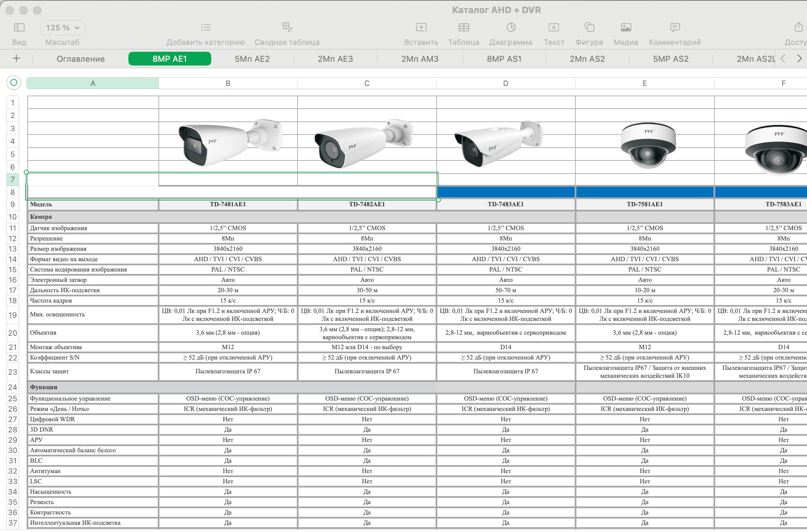Select column A header

coord(93,83)
